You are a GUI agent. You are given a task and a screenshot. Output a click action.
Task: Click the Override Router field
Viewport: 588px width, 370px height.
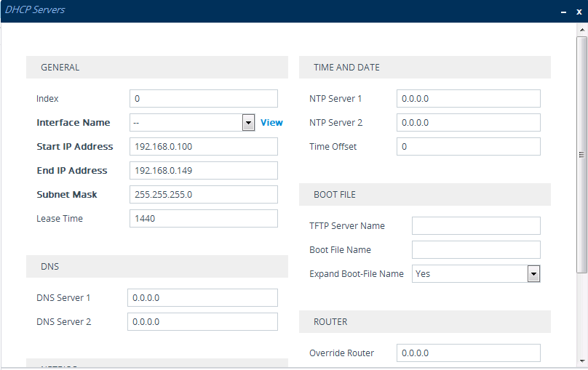click(x=469, y=353)
